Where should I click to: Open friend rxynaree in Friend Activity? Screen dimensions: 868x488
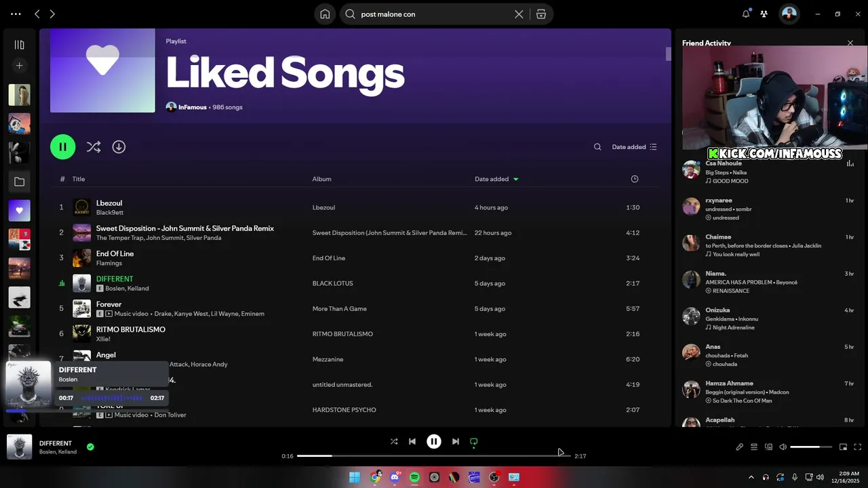[719, 201]
